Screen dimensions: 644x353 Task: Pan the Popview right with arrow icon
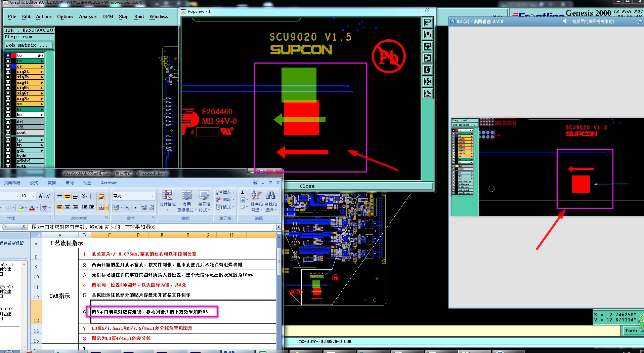click(x=428, y=70)
